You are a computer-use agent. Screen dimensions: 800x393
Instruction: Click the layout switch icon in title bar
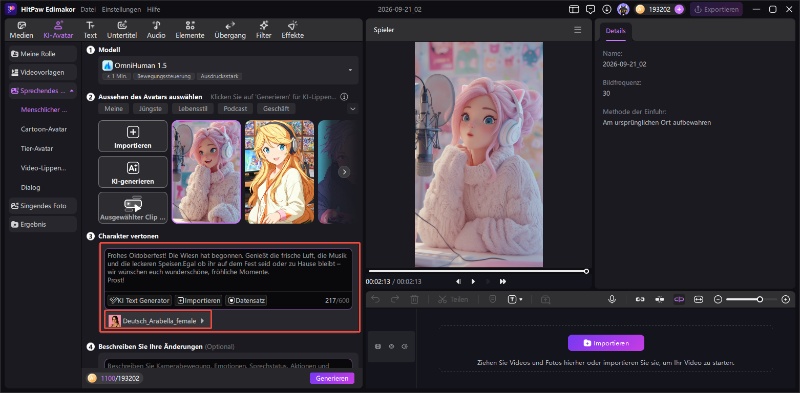[574, 9]
